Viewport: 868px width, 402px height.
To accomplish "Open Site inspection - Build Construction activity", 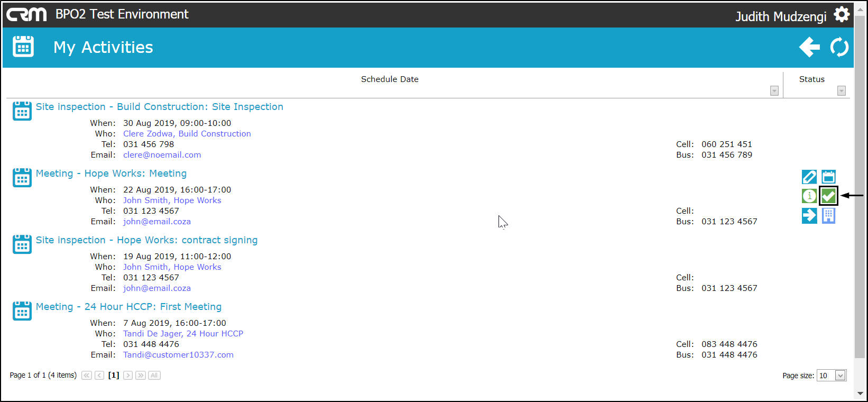I will [x=160, y=107].
